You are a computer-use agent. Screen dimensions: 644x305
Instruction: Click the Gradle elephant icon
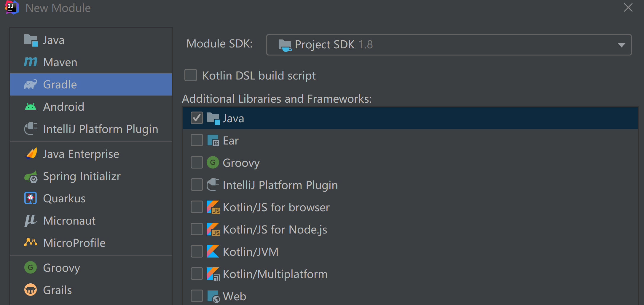tap(31, 84)
